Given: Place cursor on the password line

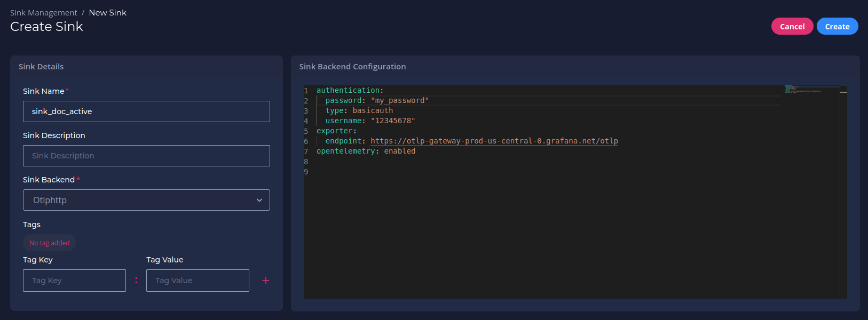Looking at the screenshot, I should (x=377, y=100).
